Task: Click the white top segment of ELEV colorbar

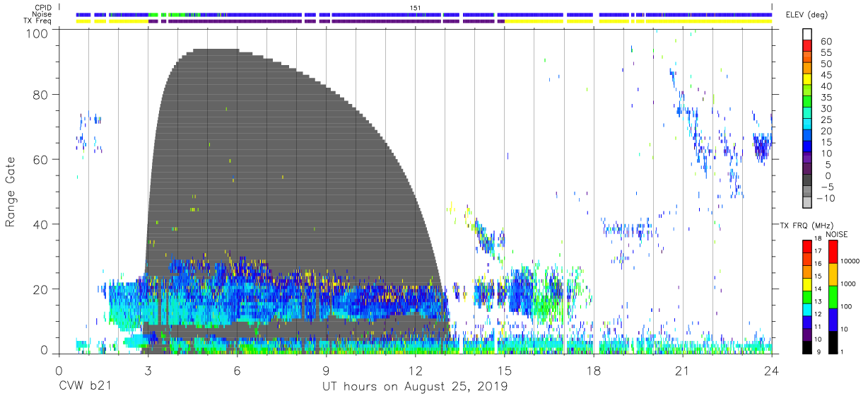Action: point(807,35)
